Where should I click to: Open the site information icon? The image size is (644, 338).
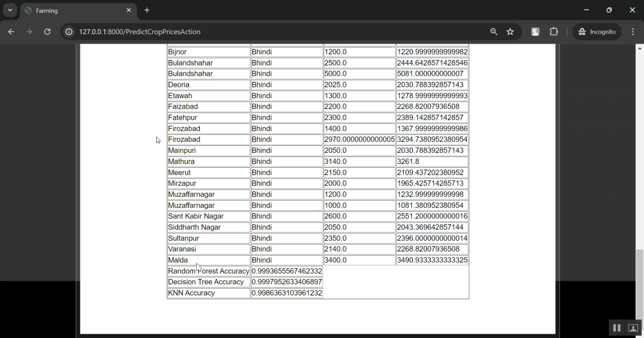[69, 32]
